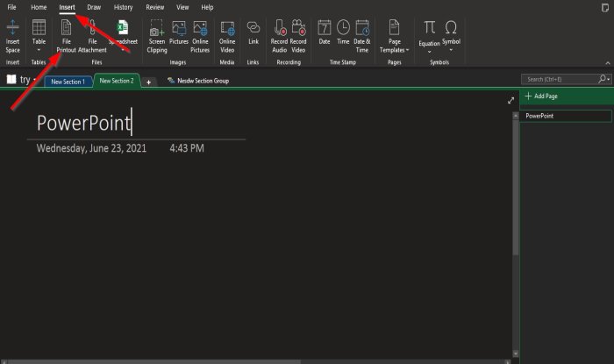Open the Review tab
Screen dimensions: 614x364
click(155, 7)
